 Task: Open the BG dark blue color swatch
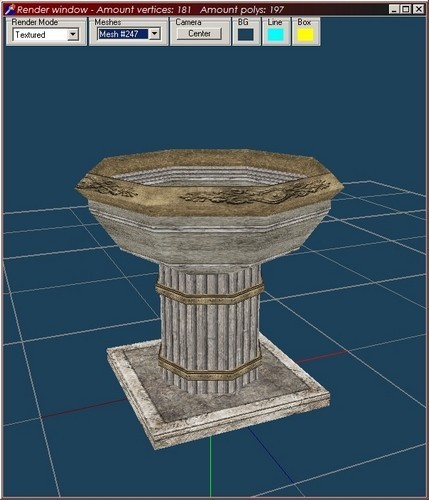point(246,35)
